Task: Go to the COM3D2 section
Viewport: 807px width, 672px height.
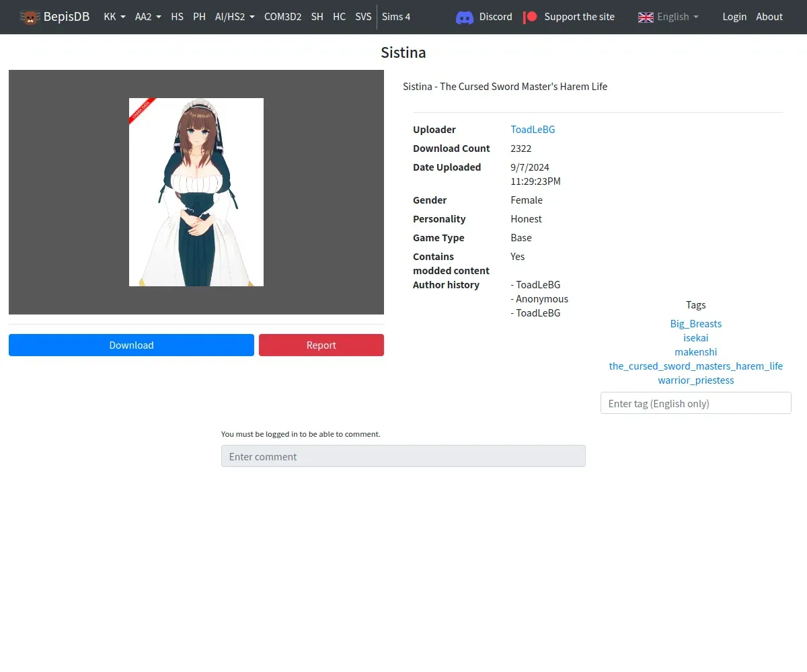Action: (282, 17)
